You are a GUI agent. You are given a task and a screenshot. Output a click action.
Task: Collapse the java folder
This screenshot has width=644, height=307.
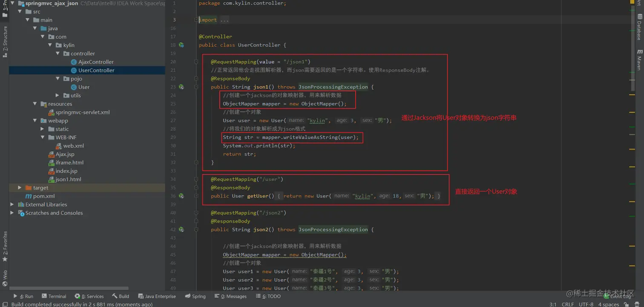point(35,28)
